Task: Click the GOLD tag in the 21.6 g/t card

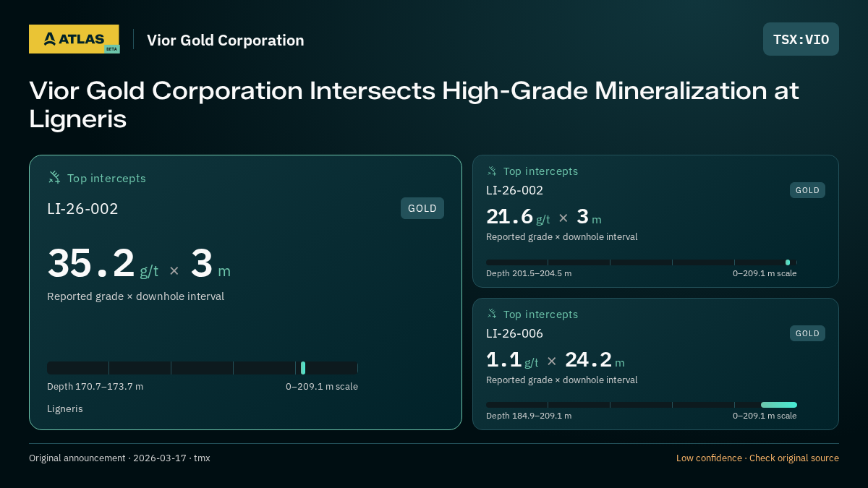Action: 807,190
